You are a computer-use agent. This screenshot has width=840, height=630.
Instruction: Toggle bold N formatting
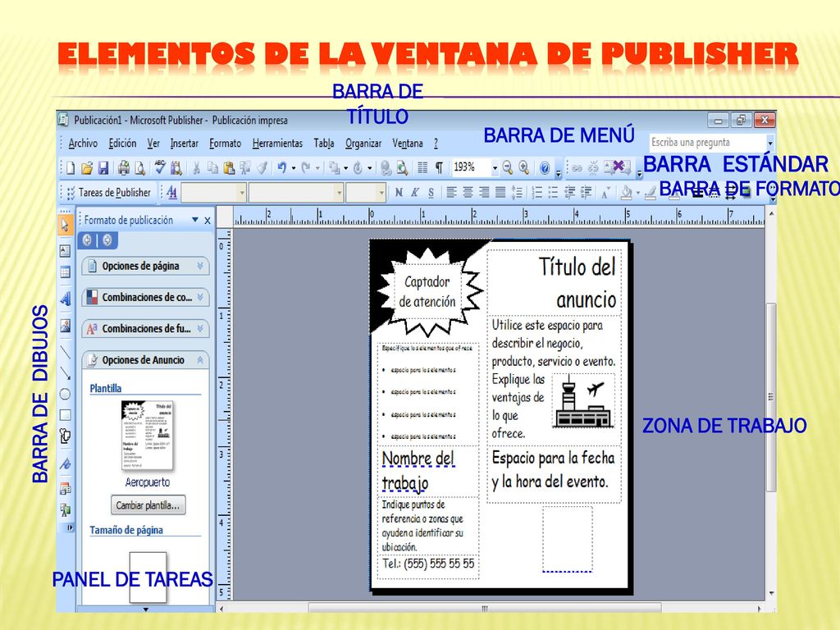pos(399,192)
